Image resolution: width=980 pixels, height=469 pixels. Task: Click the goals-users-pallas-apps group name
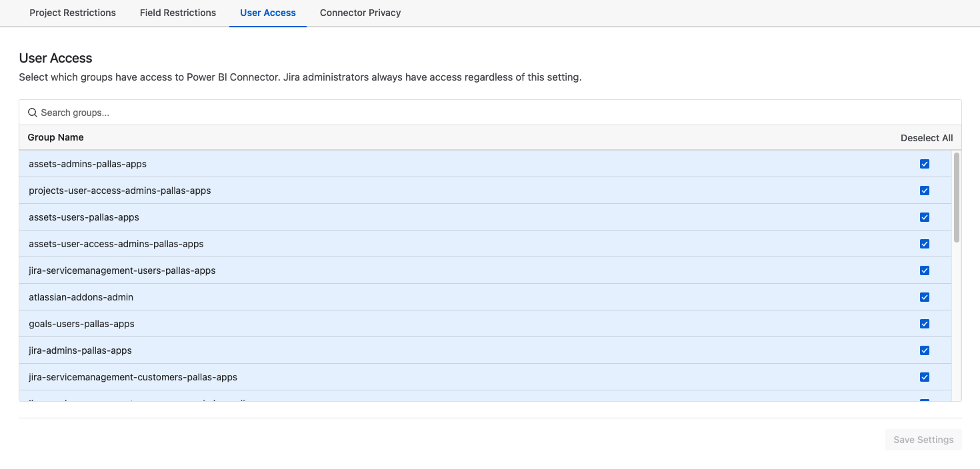tap(81, 324)
